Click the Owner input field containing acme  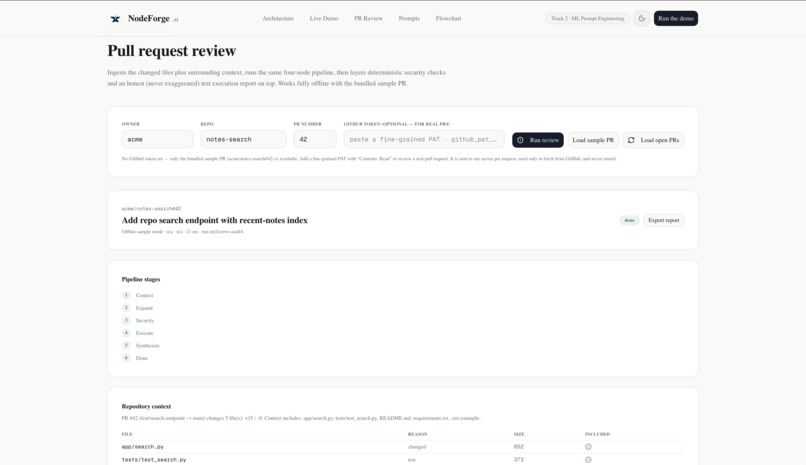[x=157, y=139]
